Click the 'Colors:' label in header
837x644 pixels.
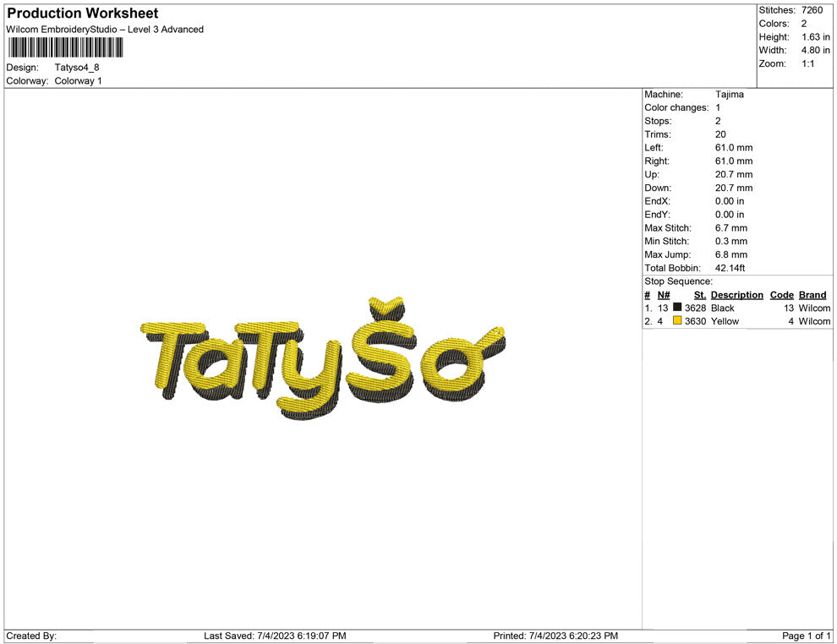coord(774,24)
